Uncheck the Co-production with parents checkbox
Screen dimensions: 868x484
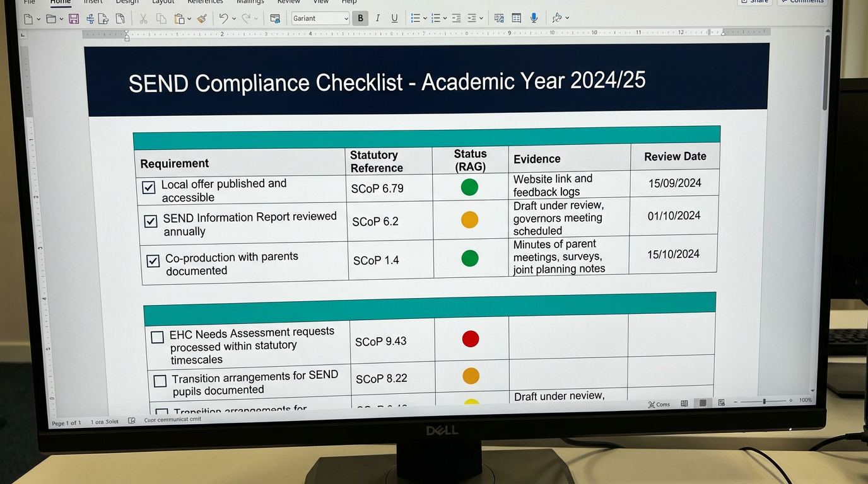point(153,260)
